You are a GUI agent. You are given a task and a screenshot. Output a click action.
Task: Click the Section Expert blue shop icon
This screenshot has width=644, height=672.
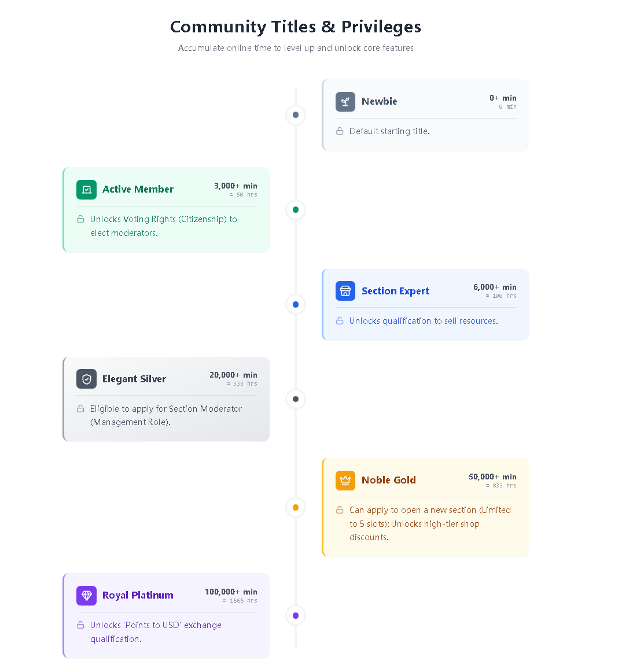pyautogui.click(x=345, y=291)
